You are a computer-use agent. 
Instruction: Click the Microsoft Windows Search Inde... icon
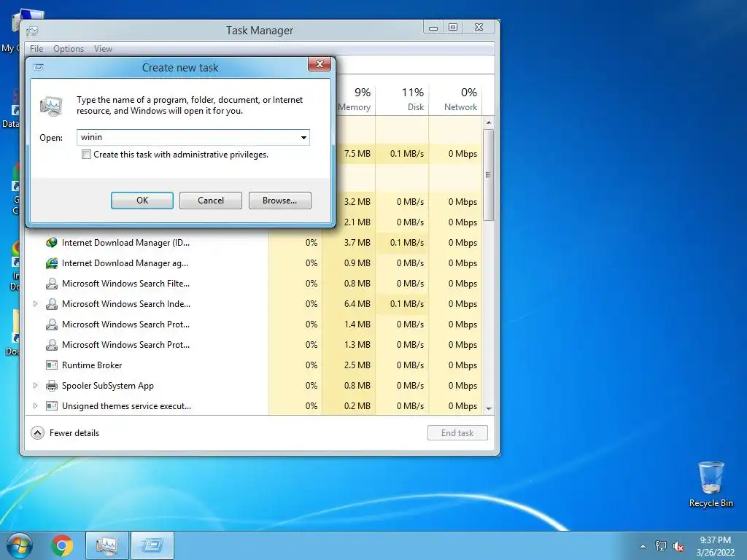[x=52, y=304]
